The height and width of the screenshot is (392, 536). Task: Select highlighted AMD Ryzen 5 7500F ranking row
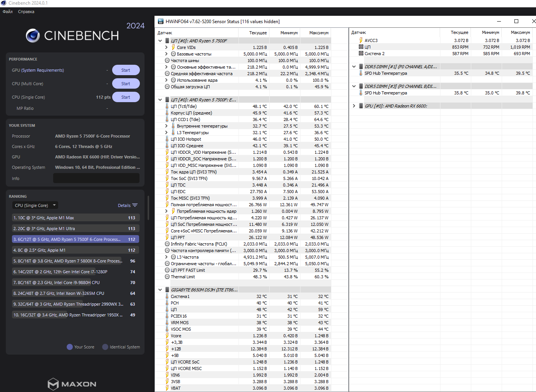(76, 239)
